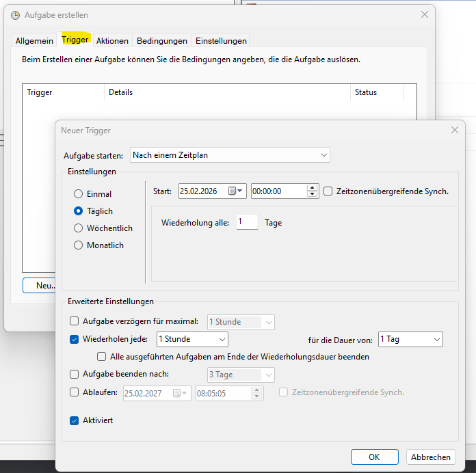Enable the Ablaufen expiry checkbox
Image resolution: width=476 pixels, height=473 pixels.
coord(75,392)
